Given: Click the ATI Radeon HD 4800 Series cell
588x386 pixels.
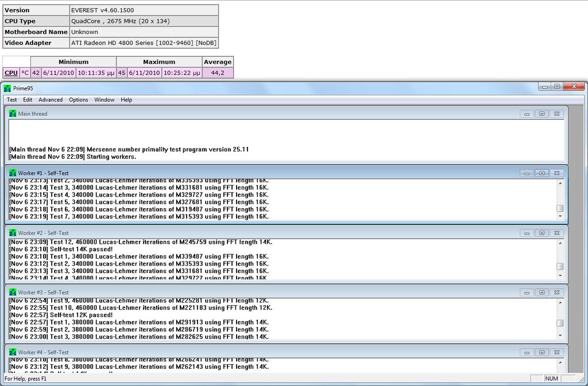Looking at the screenshot, I should tap(144, 42).
